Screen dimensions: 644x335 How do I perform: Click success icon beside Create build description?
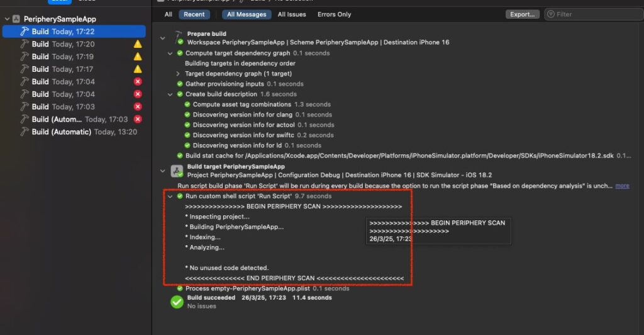180,94
